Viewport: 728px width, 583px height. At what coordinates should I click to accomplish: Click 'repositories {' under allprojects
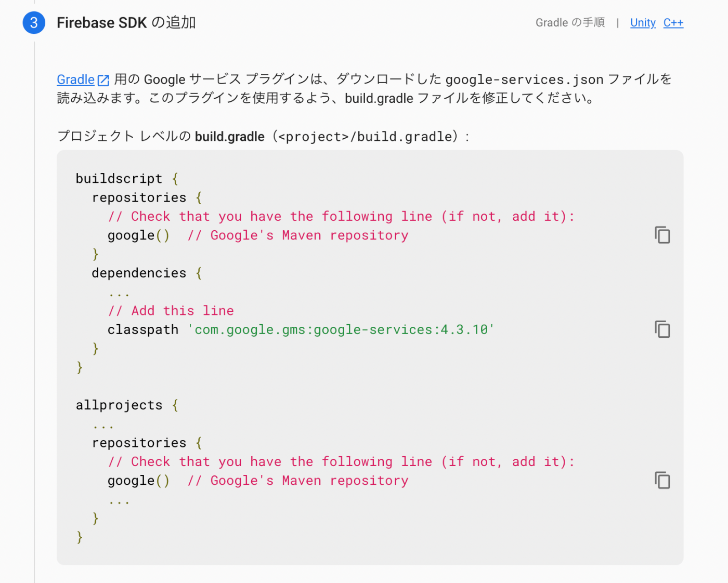tap(147, 443)
